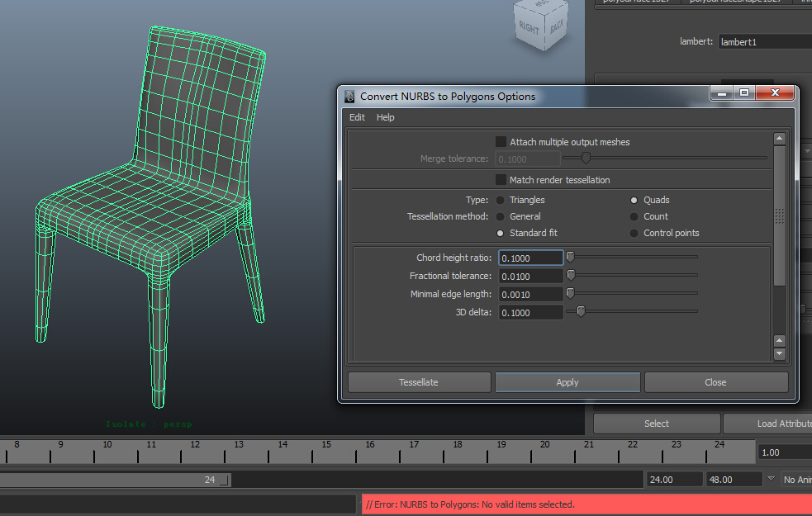
Task: Click the Close button in dialog
Action: point(715,382)
